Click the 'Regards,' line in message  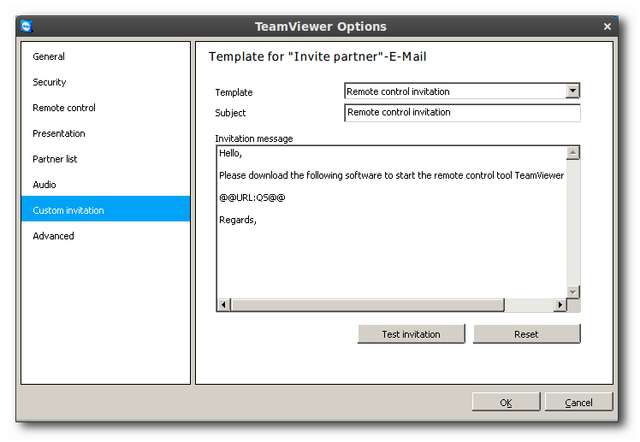point(238,220)
